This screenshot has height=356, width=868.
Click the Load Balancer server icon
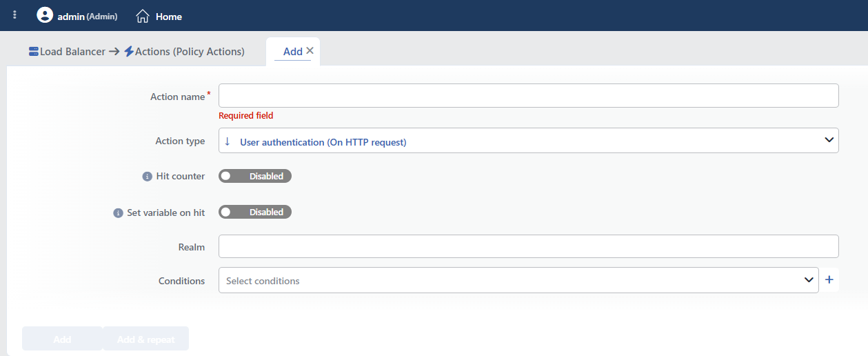pyautogui.click(x=34, y=51)
